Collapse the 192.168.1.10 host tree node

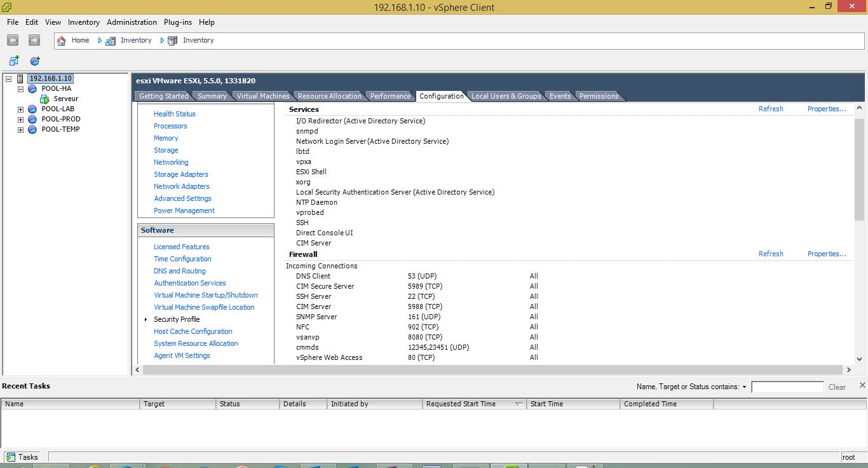[9, 79]
